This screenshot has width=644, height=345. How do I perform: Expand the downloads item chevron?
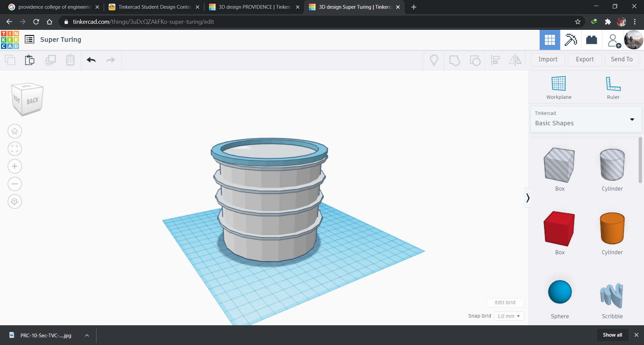tap(87, 335)
